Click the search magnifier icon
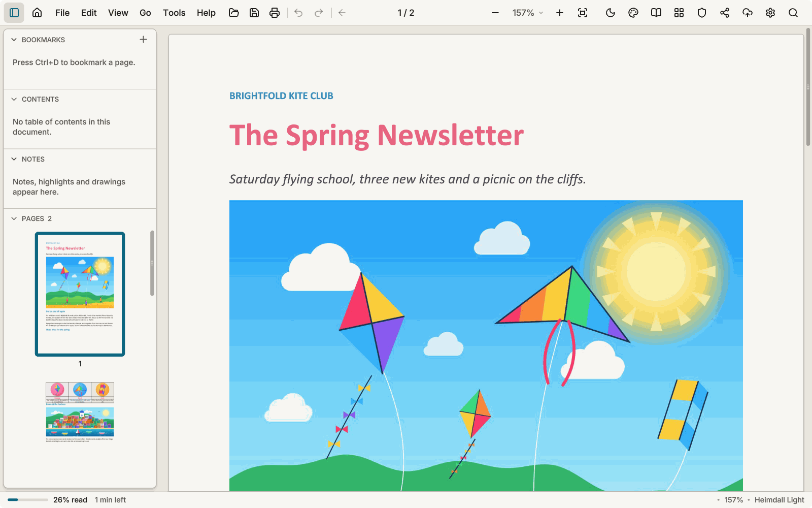This screenshot has height=508, width=812. coord(793,13)
